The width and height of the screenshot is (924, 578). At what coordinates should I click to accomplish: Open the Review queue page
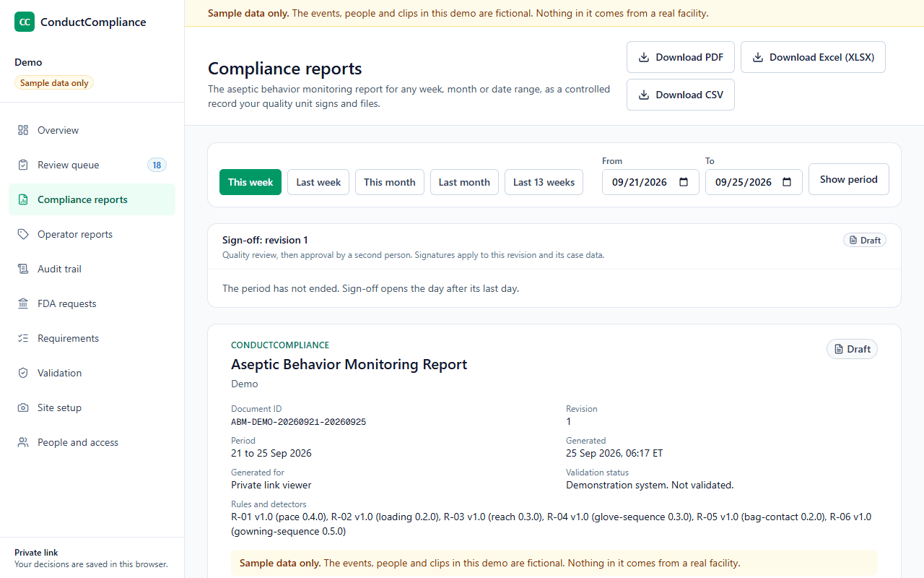click(92, 165)
